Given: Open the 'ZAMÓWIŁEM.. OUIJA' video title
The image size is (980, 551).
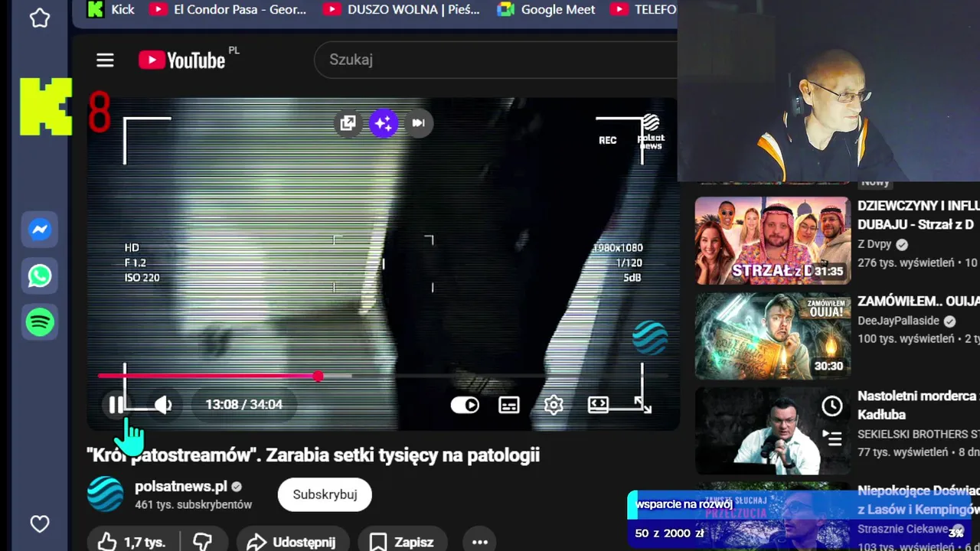Looking at the screenshot, I should click(919, 302).
